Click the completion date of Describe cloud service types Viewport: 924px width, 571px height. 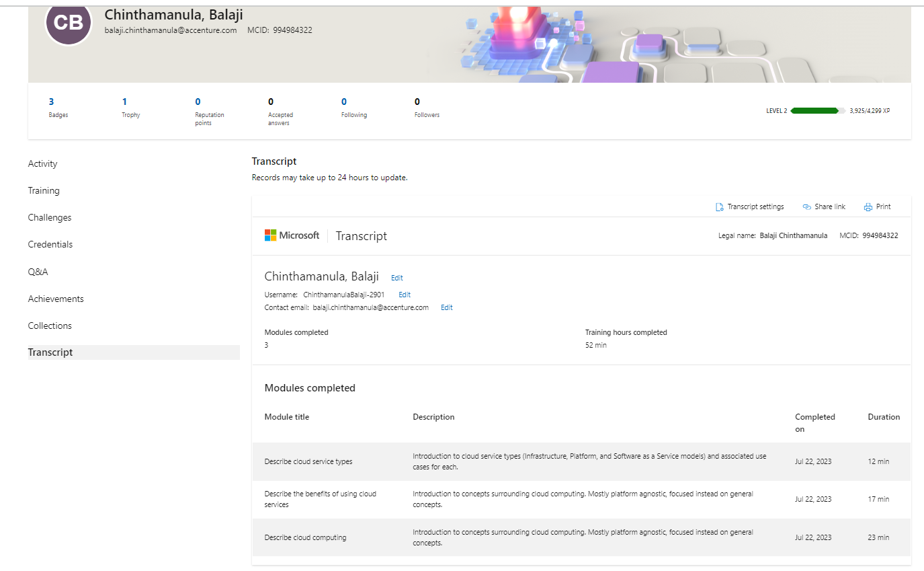click(x=813, y=461)
